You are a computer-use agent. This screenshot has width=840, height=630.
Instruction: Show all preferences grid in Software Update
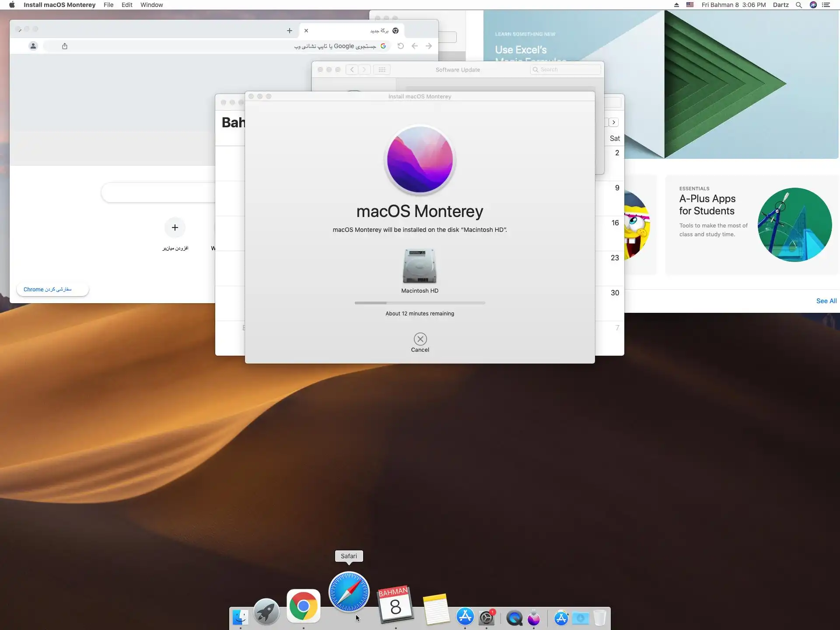click(x=381, y=70)
